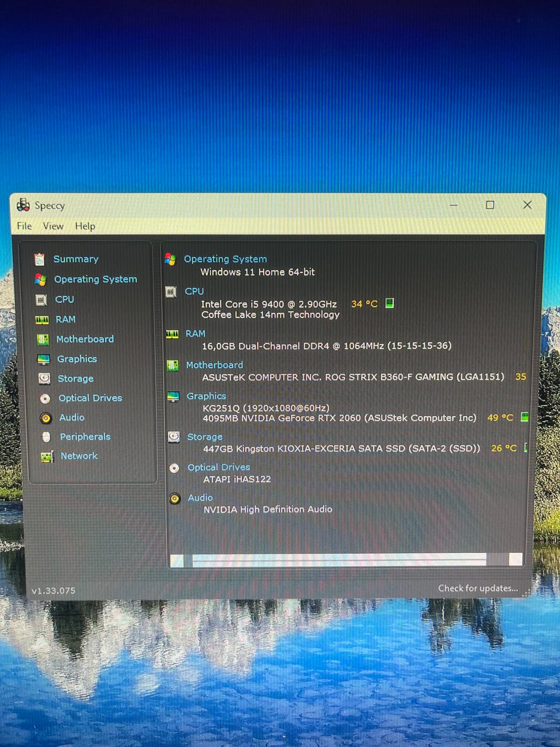Click the Storage heading link in summary
Image resolution: width=560 pixels, height=747 pixels.
pos(205,437)
